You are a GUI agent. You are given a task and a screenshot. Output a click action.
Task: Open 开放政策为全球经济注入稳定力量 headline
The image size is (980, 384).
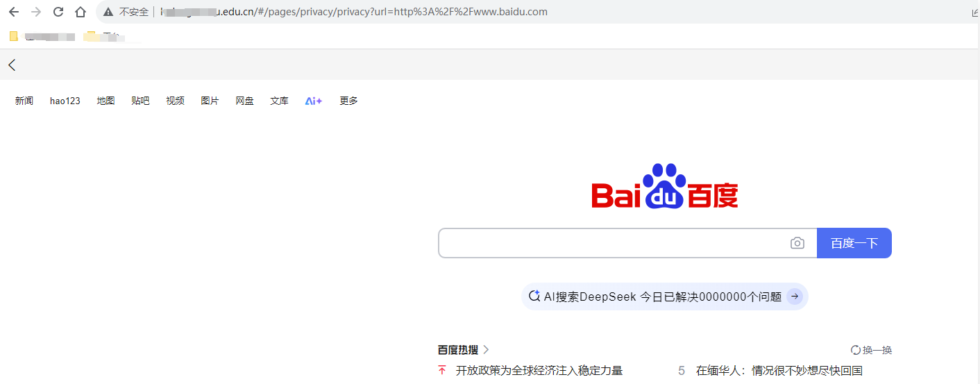pos(539,371)
